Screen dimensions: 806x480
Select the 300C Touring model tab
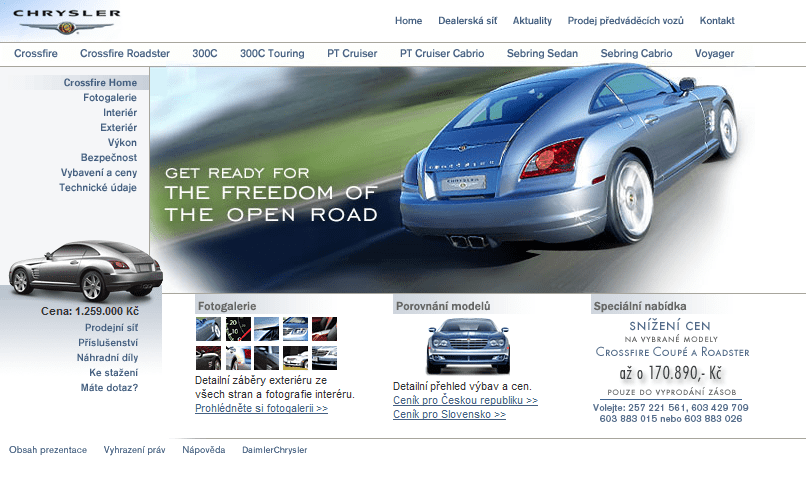(272, 53)
